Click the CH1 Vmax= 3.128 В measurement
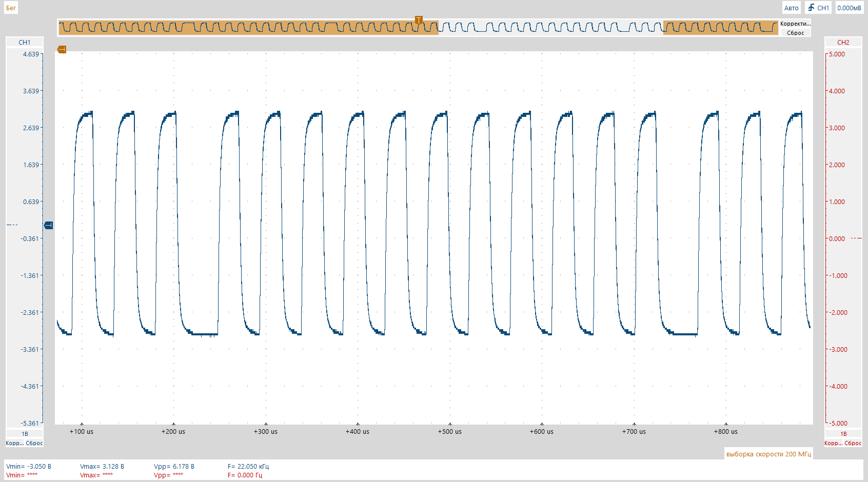The image size is (868, 482). 102,467
